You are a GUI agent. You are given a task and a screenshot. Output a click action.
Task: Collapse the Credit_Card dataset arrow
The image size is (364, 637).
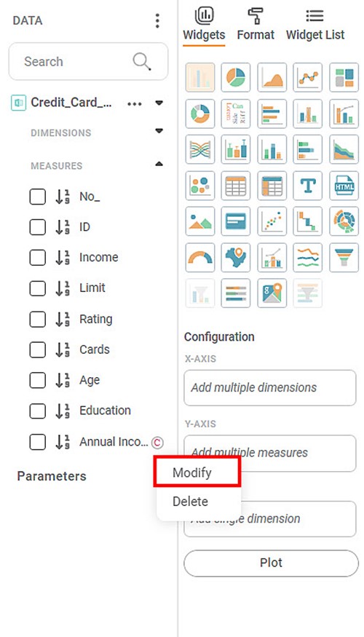(x=159, y=103)
